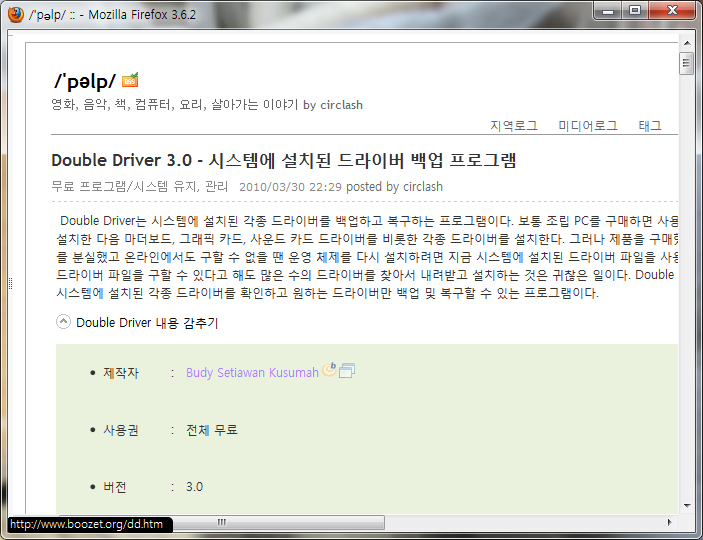The image size is (703, 540).
Task: Open the search icon next to Budy Setiawan Kusumah
Action: coord(330,369)
